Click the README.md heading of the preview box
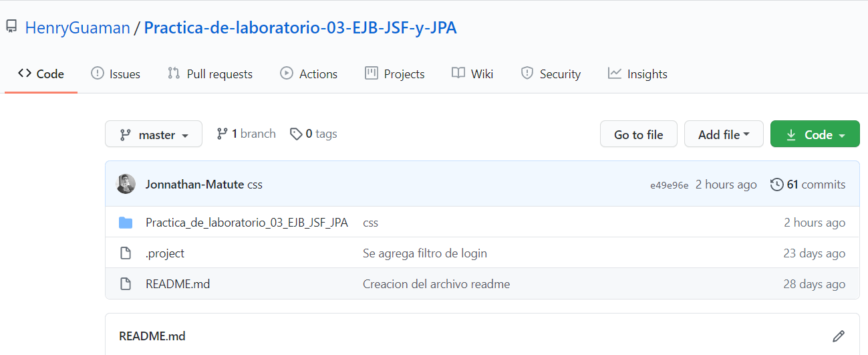The height and width of the screenshot is (355, 868). [x=152, y=336]
